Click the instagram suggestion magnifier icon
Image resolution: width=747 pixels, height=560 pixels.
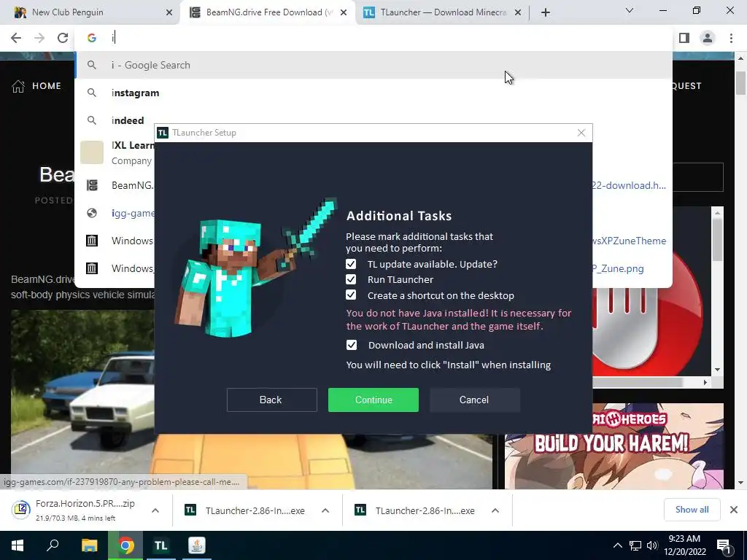pos(92,93)
